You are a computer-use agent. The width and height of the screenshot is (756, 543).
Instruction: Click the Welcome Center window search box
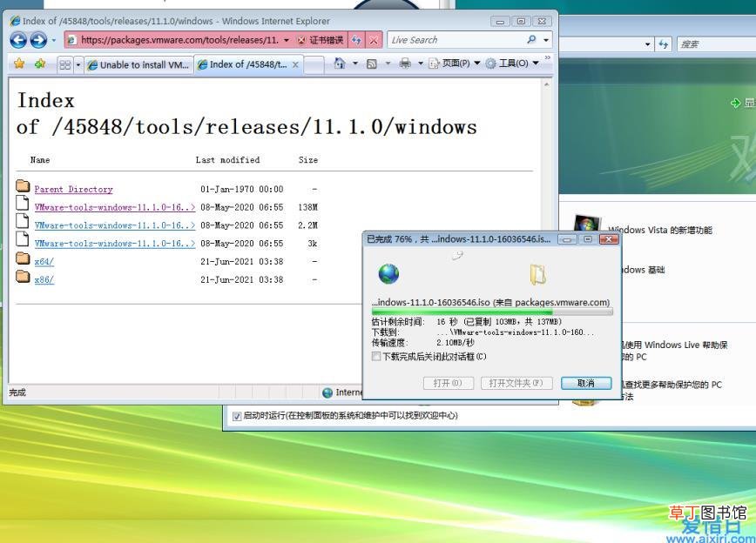point(717,44)
